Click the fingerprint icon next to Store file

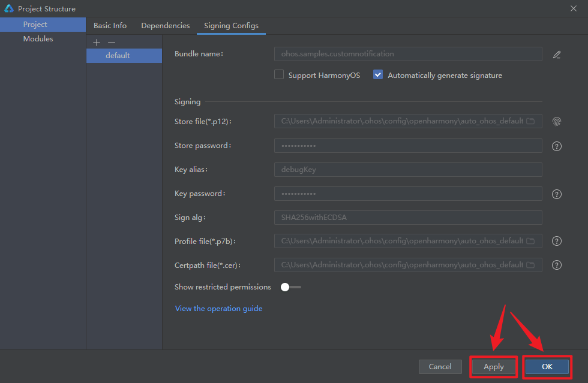coord(557,122)
